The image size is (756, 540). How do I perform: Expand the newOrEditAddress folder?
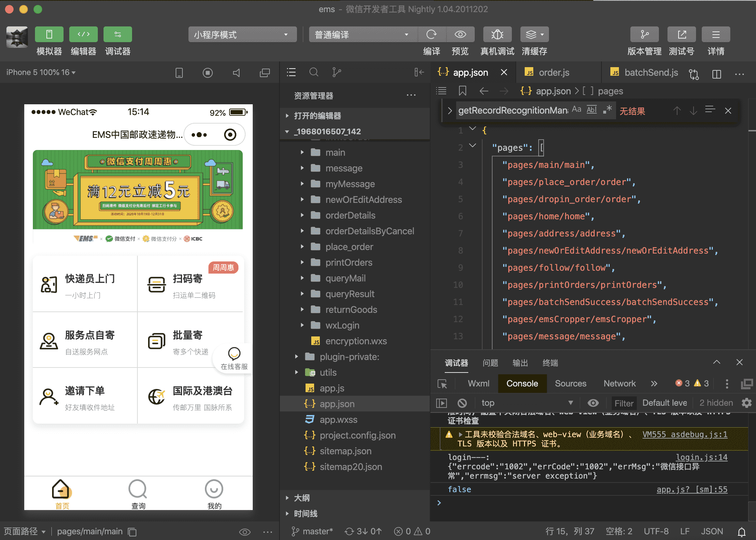click(355, 200)
